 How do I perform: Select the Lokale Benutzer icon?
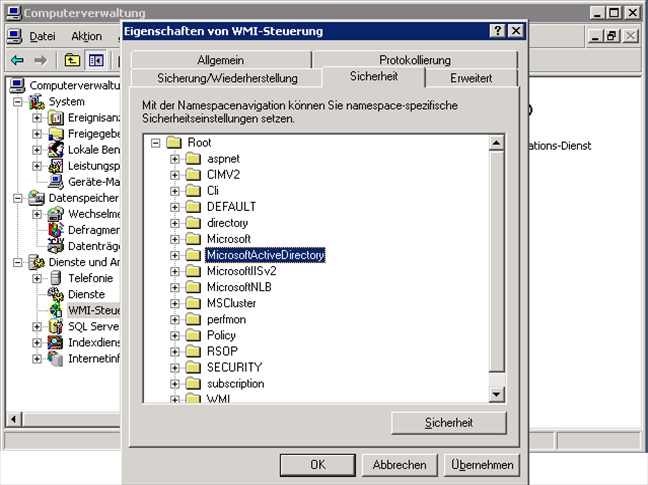[x=56, y=150]
